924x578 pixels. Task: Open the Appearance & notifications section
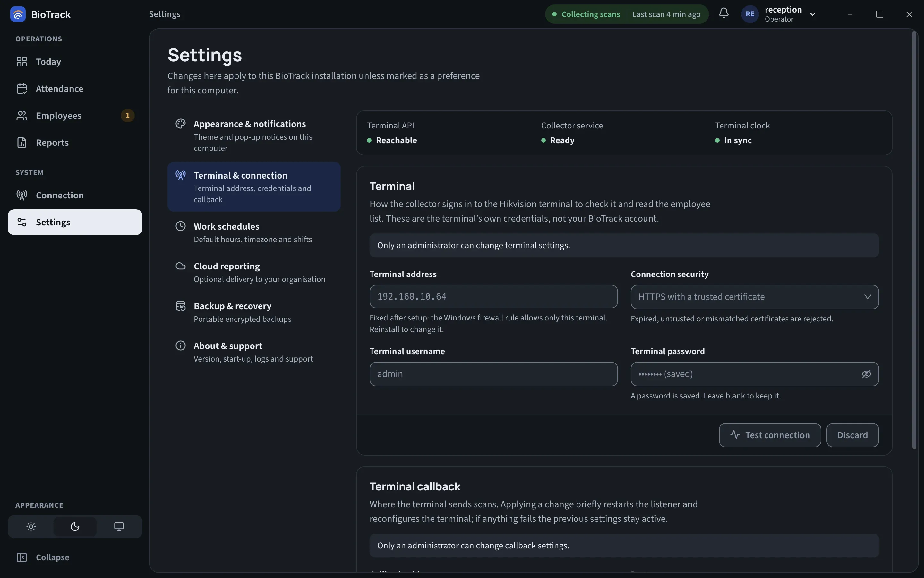tap(254, 136)
